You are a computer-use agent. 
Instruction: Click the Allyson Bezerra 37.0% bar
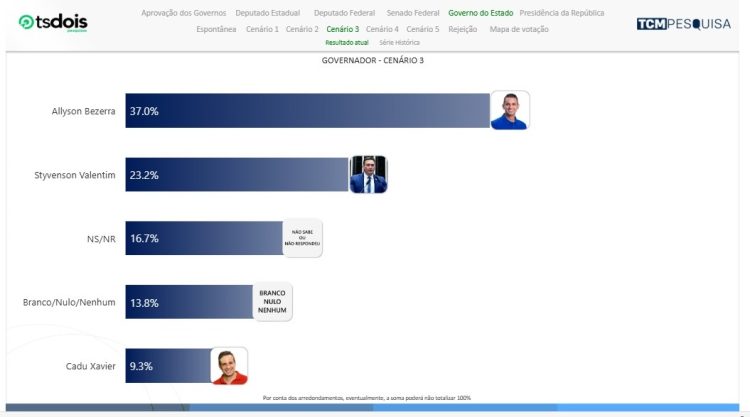(307, 110)
